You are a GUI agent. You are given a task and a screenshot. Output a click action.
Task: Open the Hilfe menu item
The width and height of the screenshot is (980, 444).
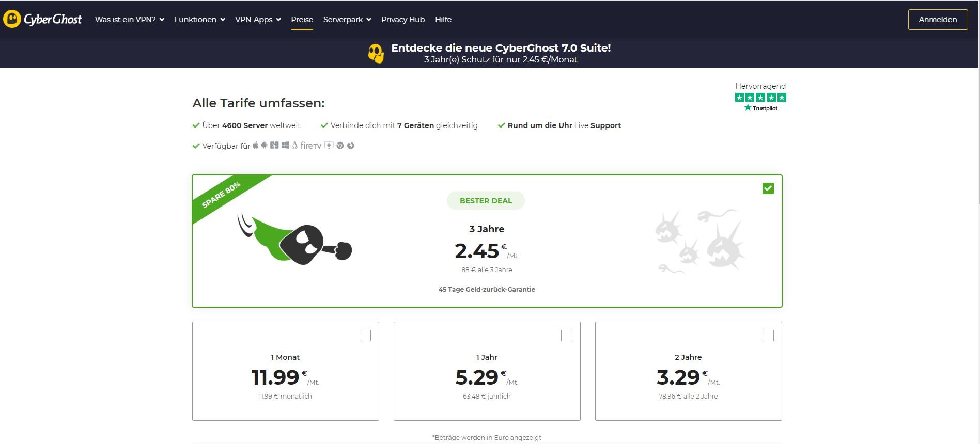click(x=443, y=20)
